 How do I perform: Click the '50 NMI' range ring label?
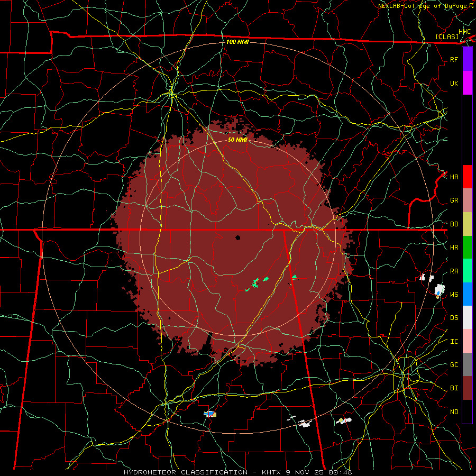click(237, 140)
